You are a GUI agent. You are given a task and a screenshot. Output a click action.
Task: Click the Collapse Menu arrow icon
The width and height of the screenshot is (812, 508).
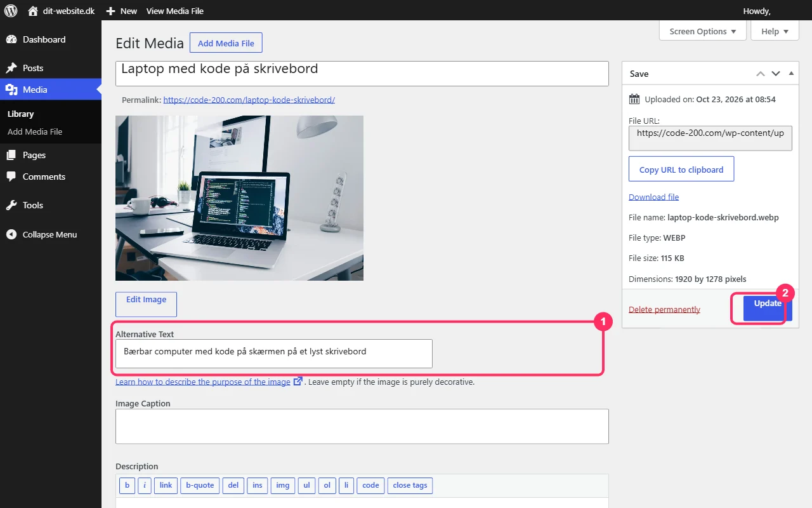(x=11, y=234)
